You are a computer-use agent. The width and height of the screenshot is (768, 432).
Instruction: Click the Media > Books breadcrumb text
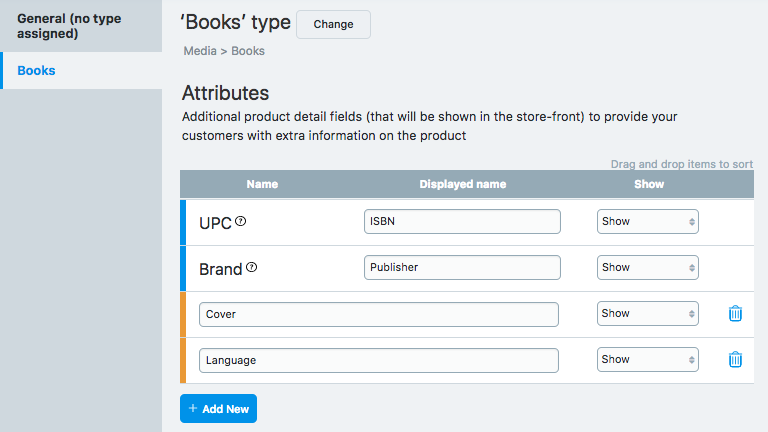click(x=224, y=51)
